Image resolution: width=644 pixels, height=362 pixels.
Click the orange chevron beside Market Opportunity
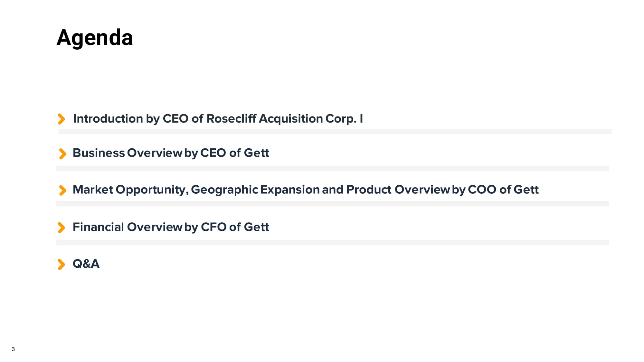pos(62,190)
